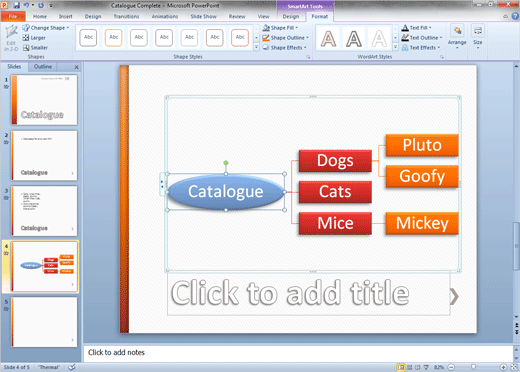Switch to Slide Sorter view
The width and height of the screenshot is (520, 372).
pos(410,367)
